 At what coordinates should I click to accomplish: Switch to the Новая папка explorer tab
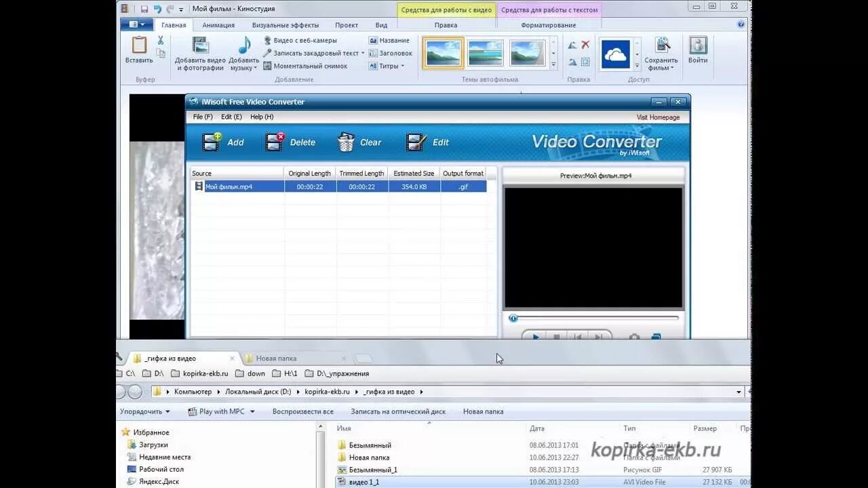tap(294, 359)
